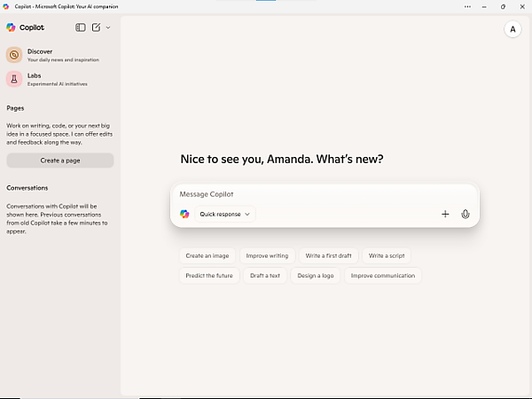Open the three-dot menu in title bar
Viewport: 532px width, 399px height.
(467, 6)
